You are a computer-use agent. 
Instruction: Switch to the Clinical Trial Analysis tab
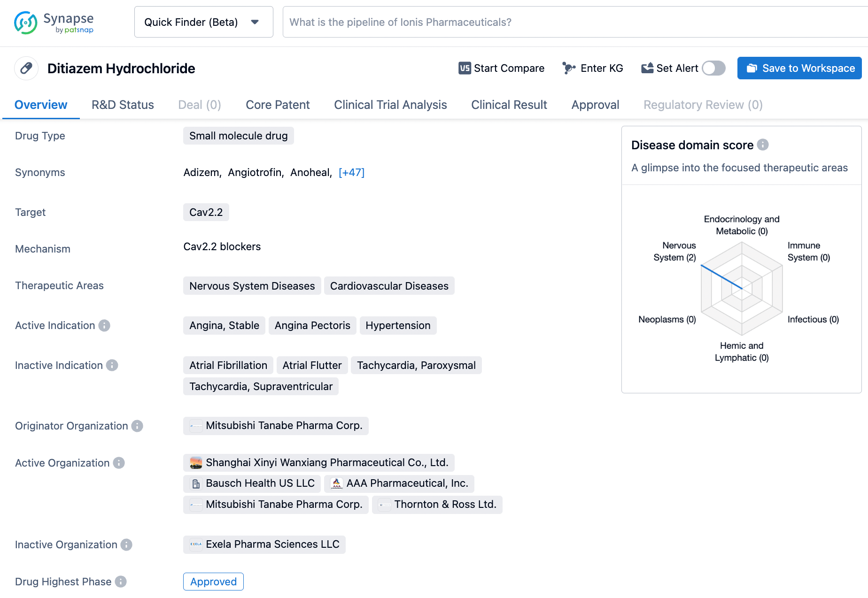coord(390,105)
